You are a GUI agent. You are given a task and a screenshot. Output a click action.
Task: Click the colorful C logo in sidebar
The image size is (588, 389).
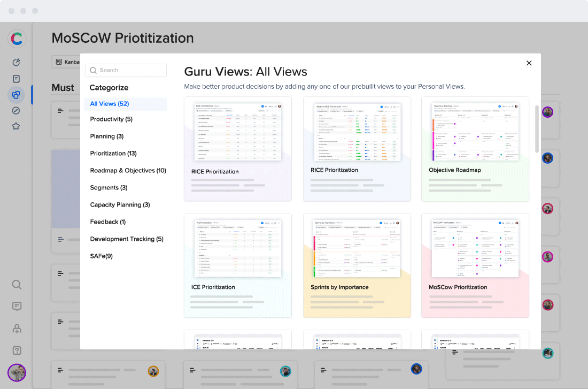17,39
